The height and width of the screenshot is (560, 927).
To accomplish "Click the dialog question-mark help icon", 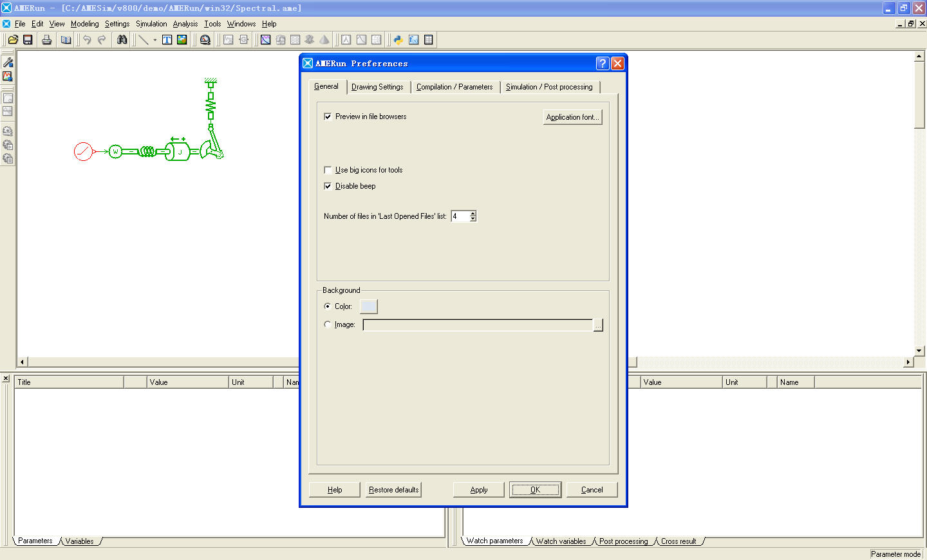I will pyautogui.click(x=602, y=63).
